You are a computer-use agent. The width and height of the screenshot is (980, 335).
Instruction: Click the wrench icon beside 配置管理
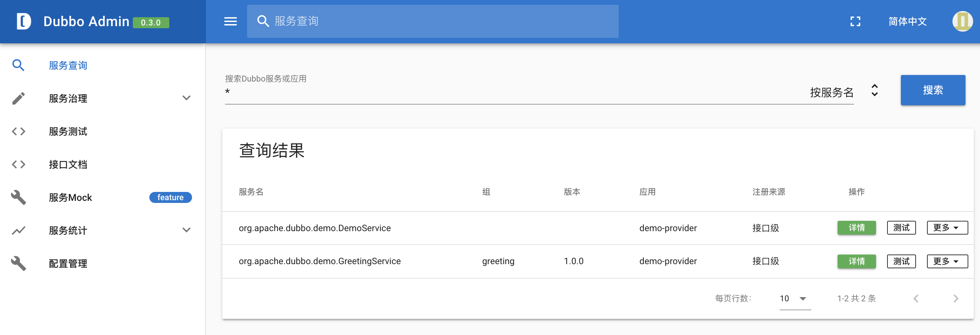click(x=18, y=263)
